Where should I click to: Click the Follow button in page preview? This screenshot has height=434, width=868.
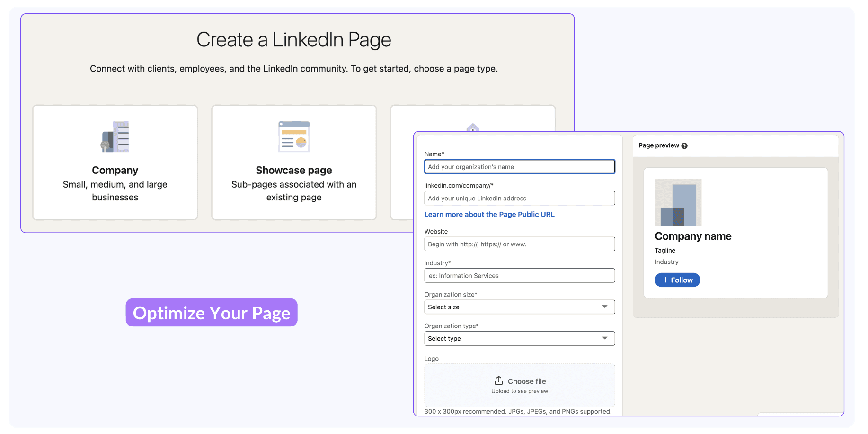[x=677, y=280]
